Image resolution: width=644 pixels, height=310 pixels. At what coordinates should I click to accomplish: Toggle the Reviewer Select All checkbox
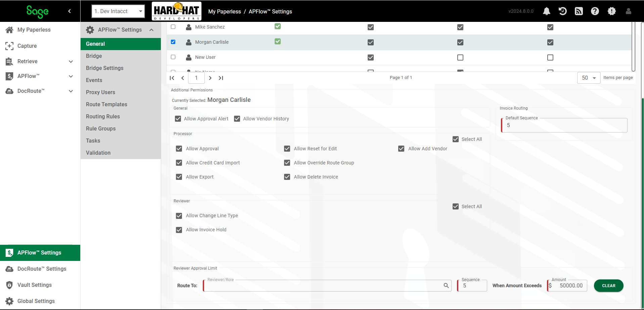tap(456, 206)
